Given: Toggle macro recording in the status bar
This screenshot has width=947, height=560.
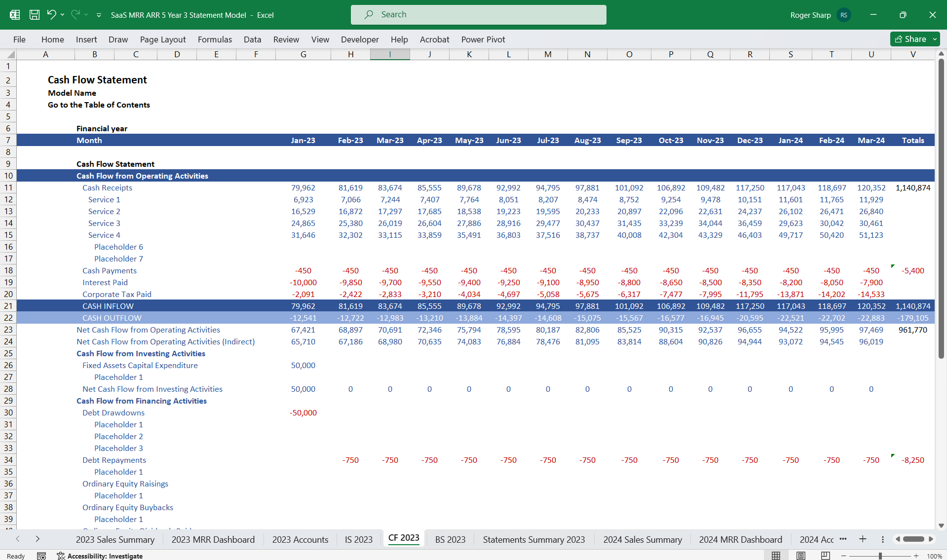Looking at the screenshot, I should [x=42, y=556].
